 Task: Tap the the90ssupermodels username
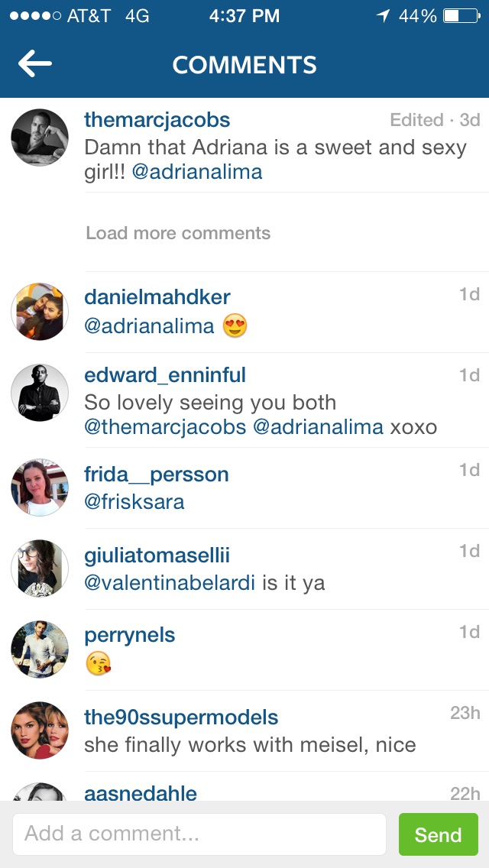(x=181, y=717)
